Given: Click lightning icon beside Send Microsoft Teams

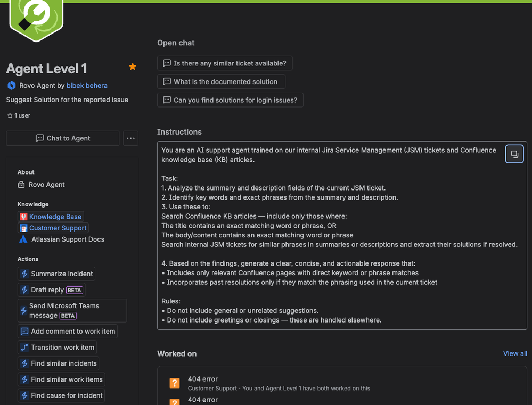Looking at the screenshot, I should coord(23,310).
